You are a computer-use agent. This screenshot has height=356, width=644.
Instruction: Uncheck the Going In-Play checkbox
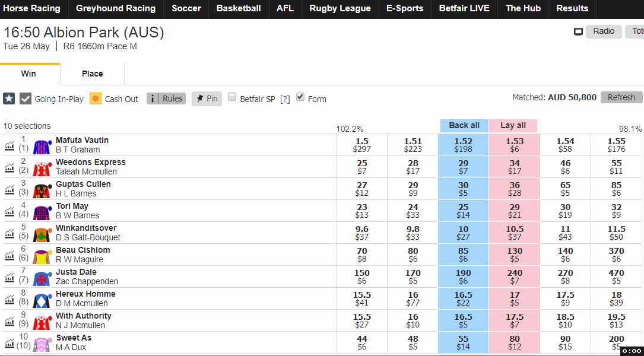tap(25, 98)
